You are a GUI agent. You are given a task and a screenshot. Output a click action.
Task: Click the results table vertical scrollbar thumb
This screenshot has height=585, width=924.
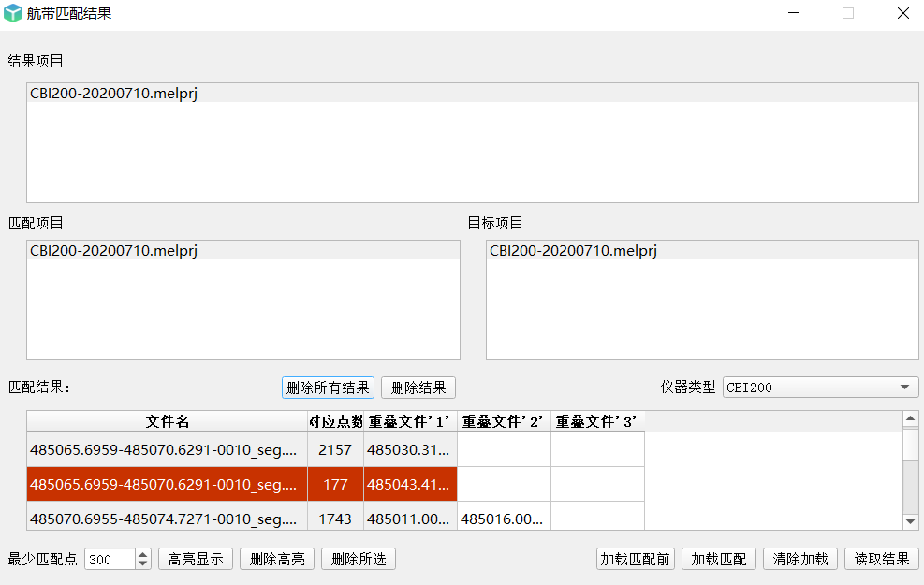[x=911, y=444]
